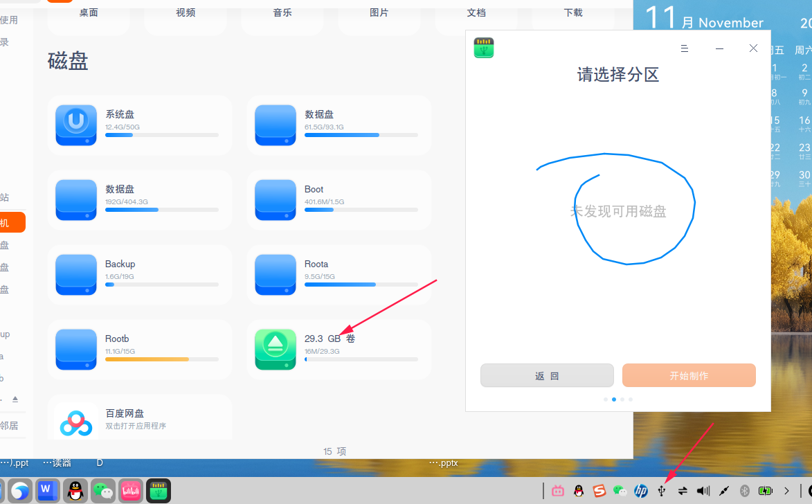Click the 未发现可用磁盘 message
The height and width of the screenshot is (504, 812).
(x=617, y=211)
